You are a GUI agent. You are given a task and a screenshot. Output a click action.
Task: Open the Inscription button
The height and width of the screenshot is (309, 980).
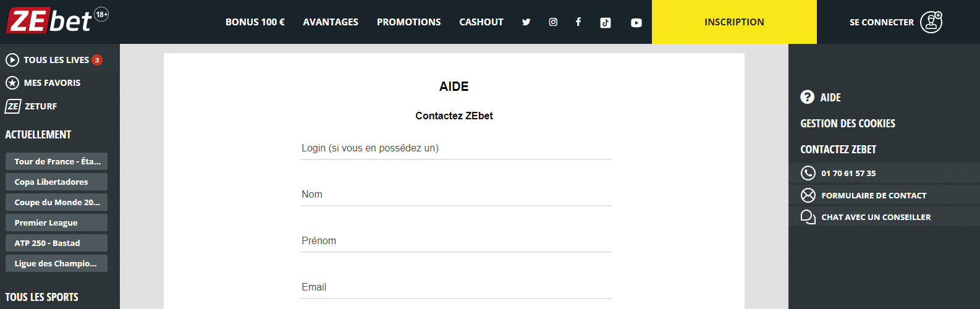(x=734, y=22)
